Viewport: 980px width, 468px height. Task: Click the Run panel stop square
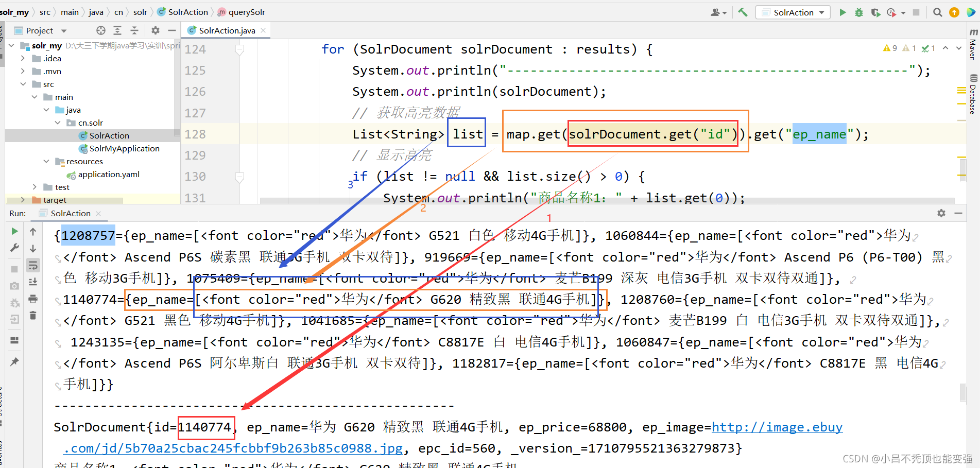(14, 269)
